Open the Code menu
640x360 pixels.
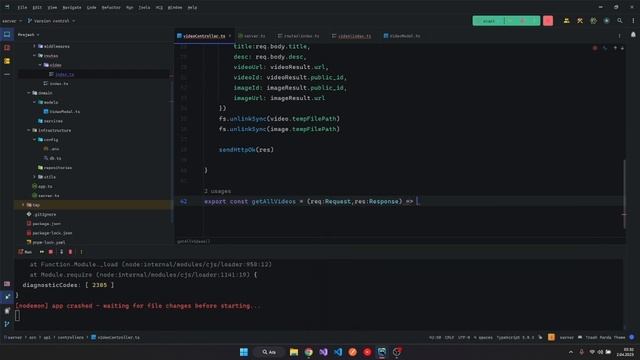[91, 7]
